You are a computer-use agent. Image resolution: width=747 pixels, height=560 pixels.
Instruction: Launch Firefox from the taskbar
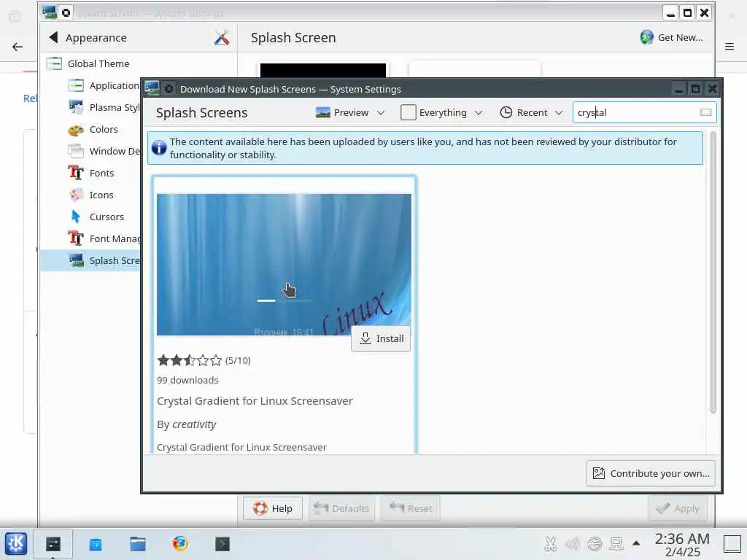(180, 544)
